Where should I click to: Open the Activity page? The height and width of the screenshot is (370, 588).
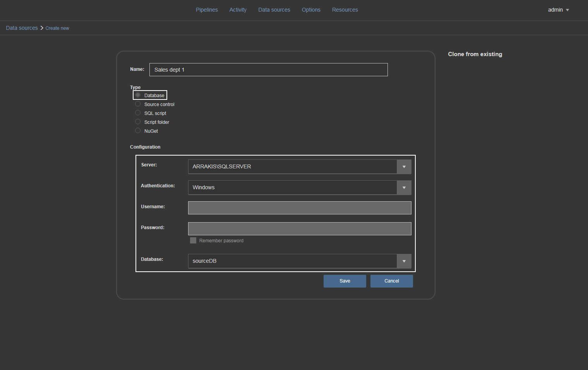point(238,10)
